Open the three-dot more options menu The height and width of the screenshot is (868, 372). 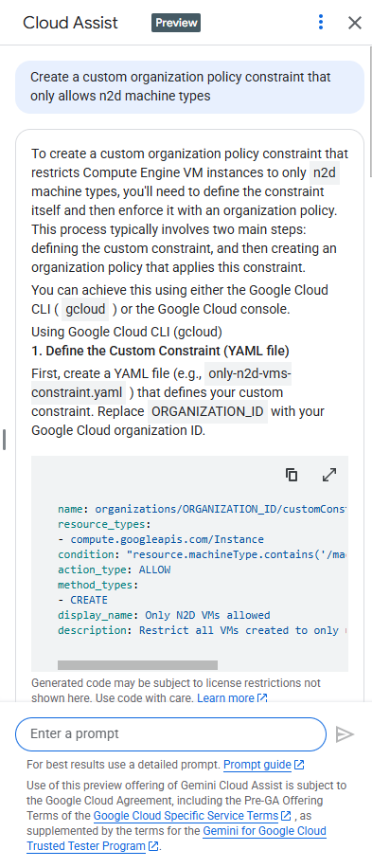[x=321, y=22]
